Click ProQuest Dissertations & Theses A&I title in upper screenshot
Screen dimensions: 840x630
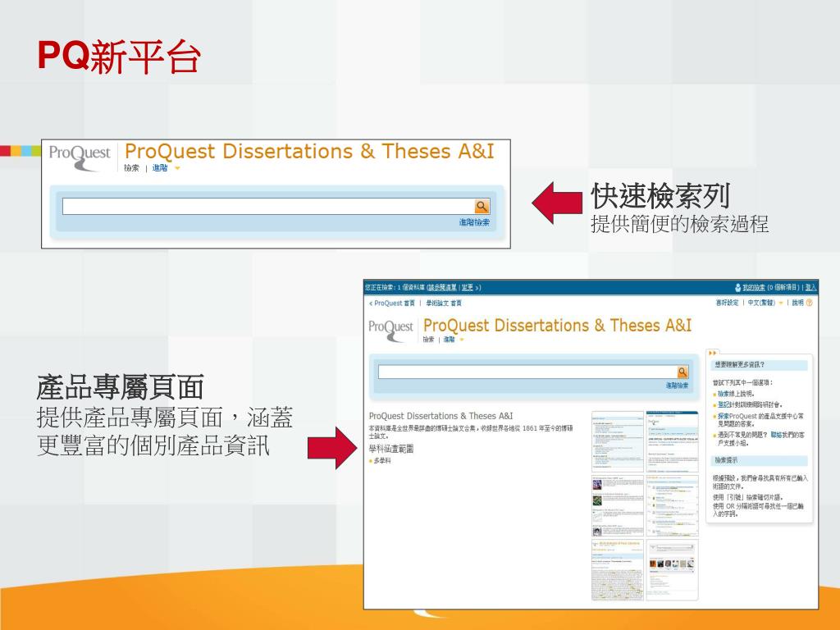coord(309,151)
